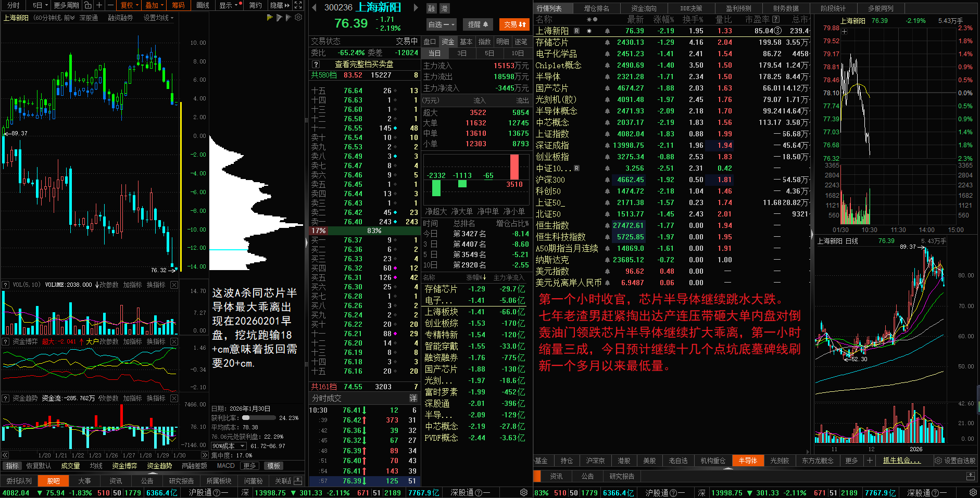Toggle 画线 drawing mode
This screenshot has width=980, height=498.
203,5
